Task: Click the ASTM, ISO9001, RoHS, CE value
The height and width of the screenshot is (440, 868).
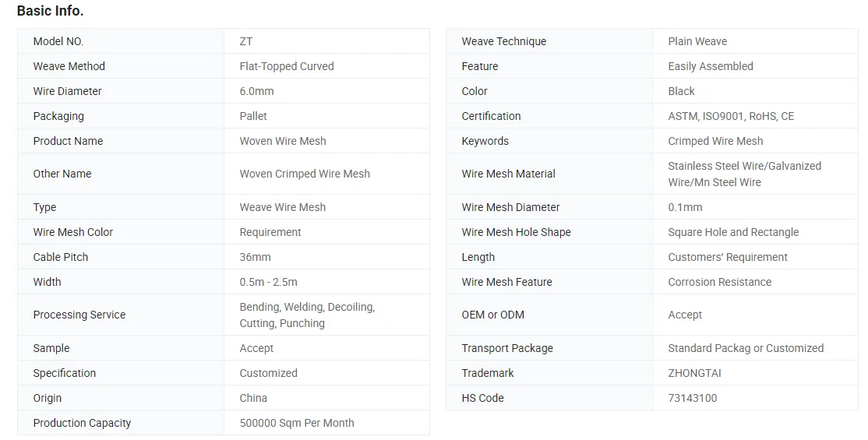Action: point(731,116)
